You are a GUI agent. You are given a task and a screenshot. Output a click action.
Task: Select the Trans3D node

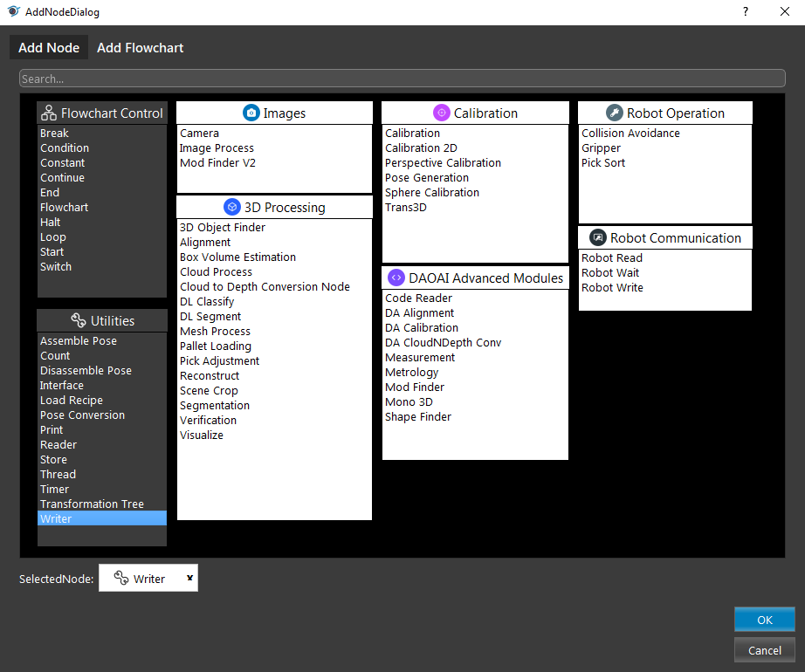[406, 207]
